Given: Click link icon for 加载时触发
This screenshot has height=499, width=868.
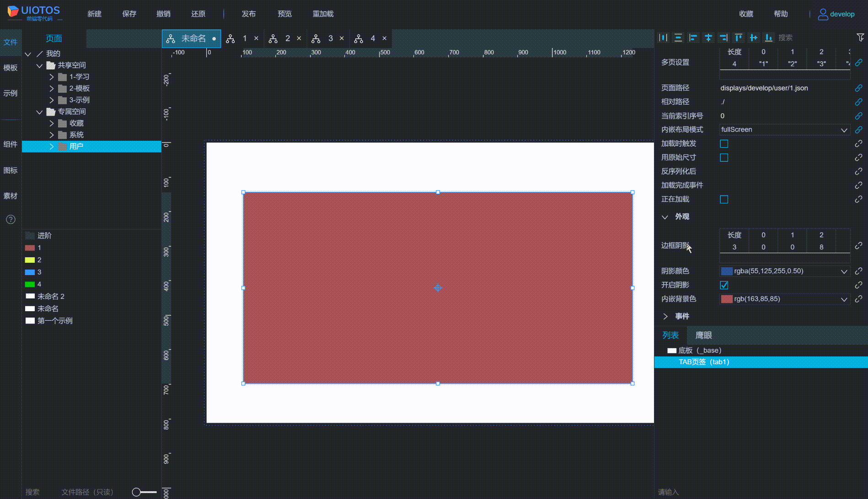Looking at the screenshot, I should click(859, 143).
